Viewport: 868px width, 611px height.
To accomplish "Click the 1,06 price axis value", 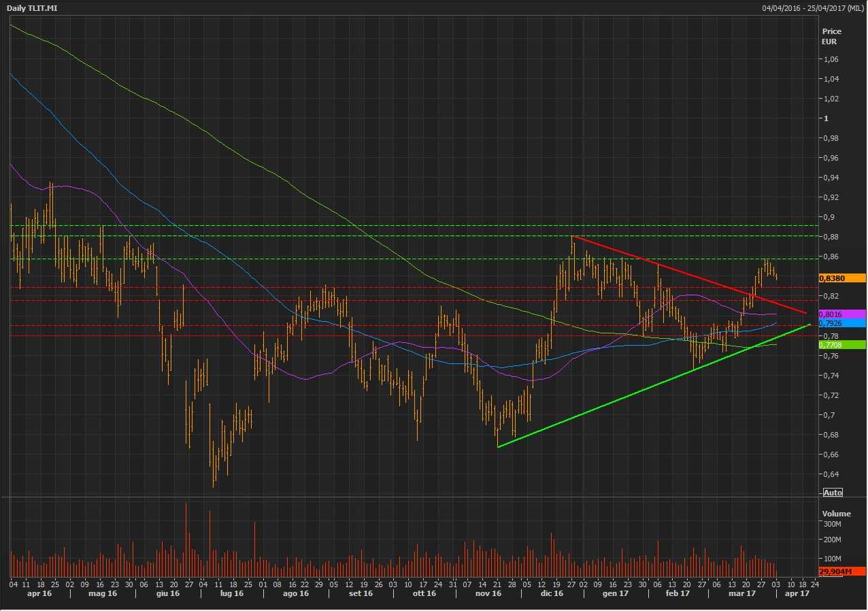I will coord(831,59).
